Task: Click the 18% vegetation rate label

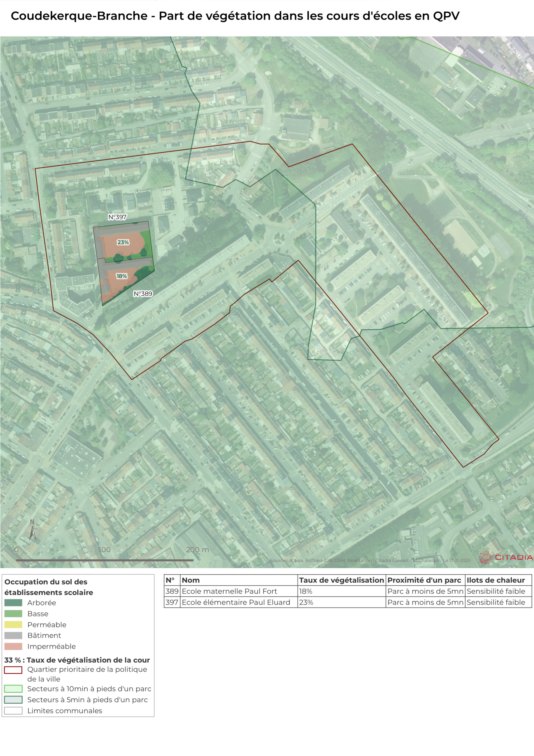Action: 122,276
